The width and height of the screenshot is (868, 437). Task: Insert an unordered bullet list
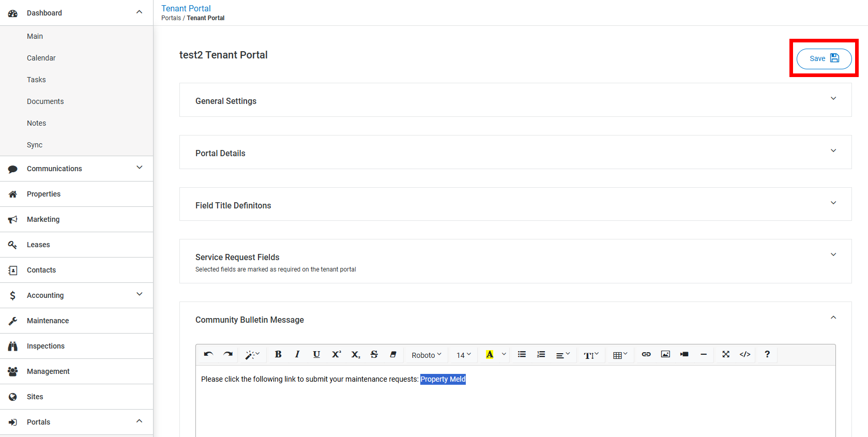[x=522, y=354]
